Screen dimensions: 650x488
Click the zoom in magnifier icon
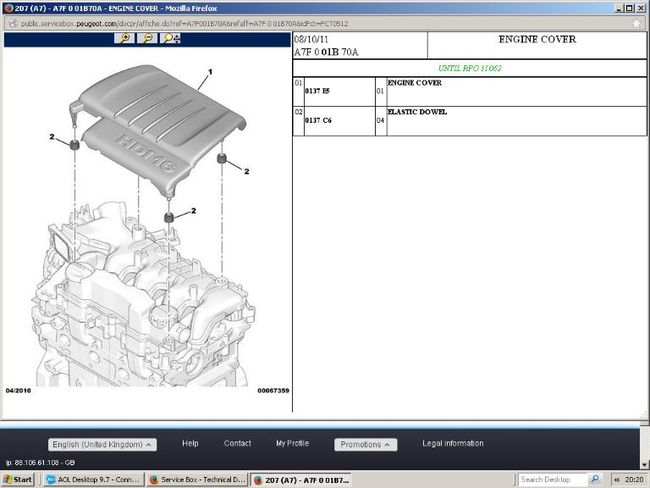click(x=124, y=39)
